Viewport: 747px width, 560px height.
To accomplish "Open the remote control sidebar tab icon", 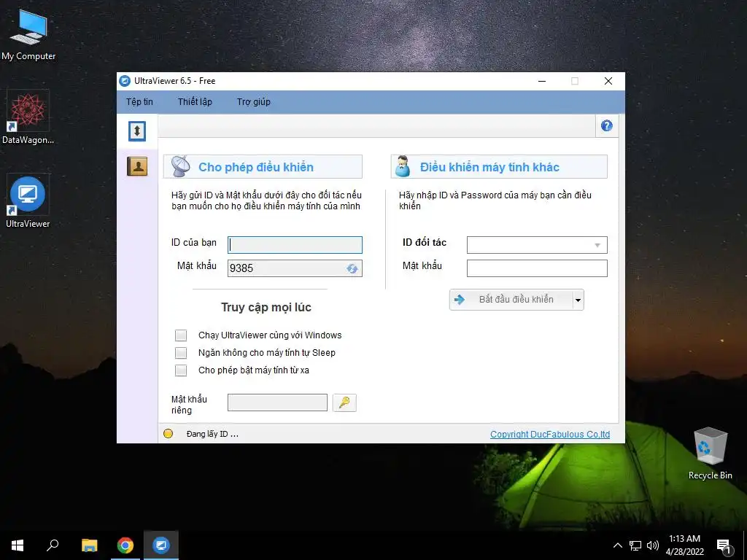I will click(137, 131).
